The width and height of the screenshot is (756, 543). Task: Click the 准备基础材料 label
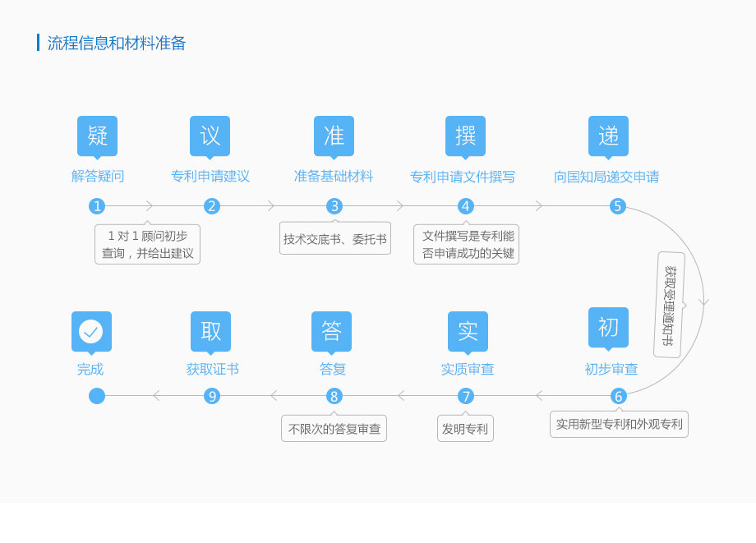[x=334, y=177]
